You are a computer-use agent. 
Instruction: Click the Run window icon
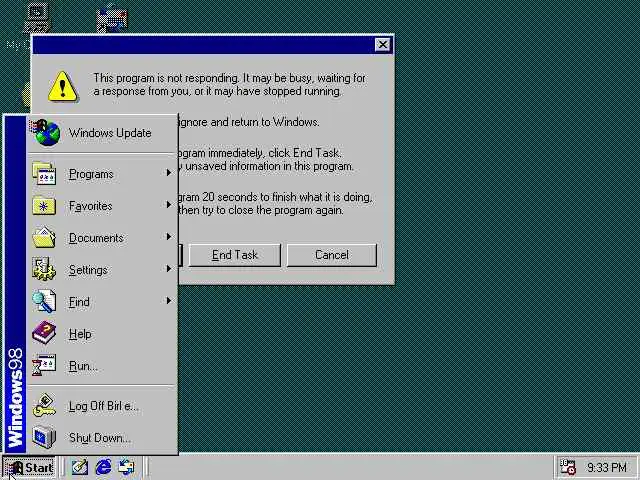[x=44, y=365]
